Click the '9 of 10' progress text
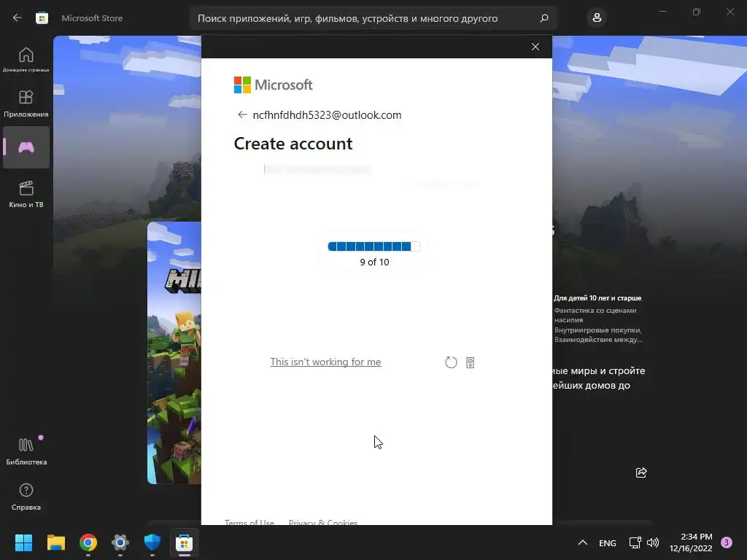This screenshot has width=747, height=560. click(374, 262)
